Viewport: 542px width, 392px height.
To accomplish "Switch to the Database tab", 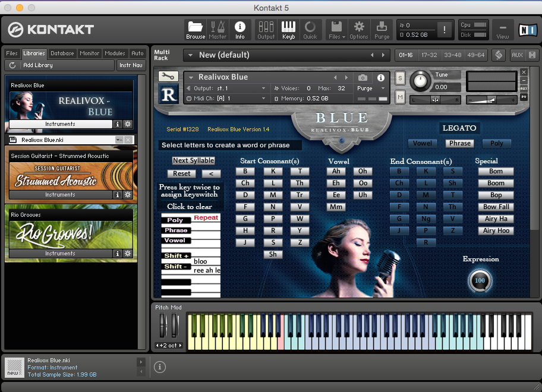I will pos(62,53).
